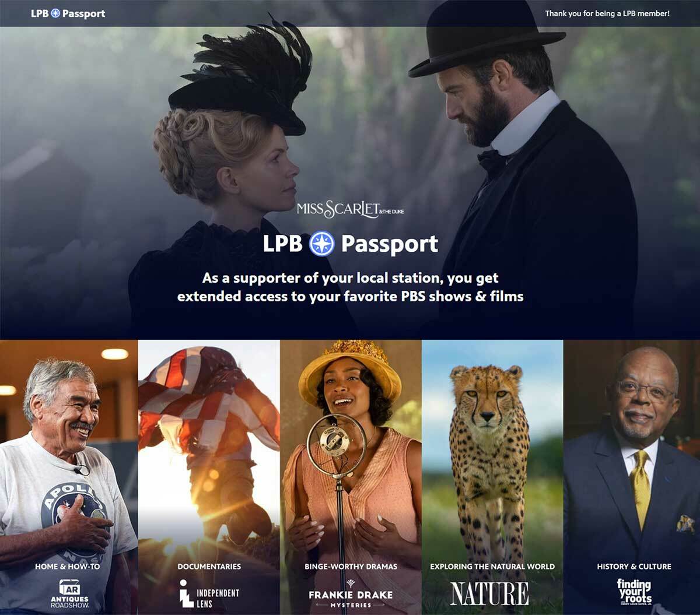Click the Miss Scarlet & The Duke title logo
The width and height of the screenshot is (700, 615).
[x=350, y=209]
